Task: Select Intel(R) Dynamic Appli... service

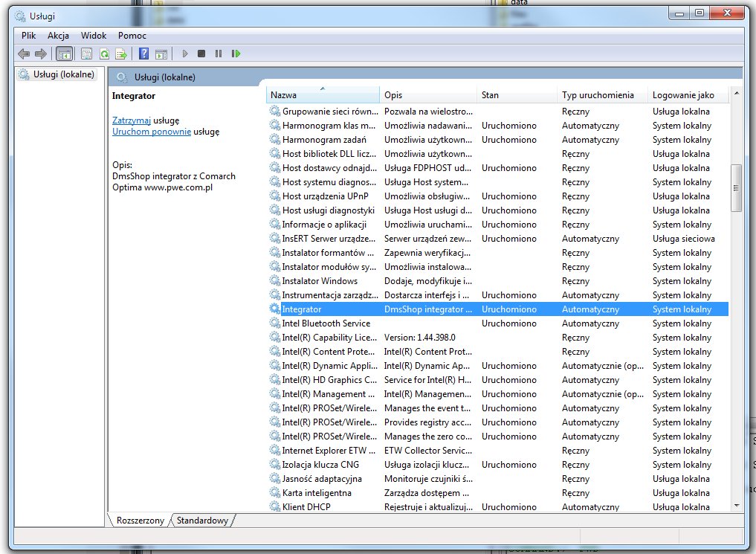Action: click(x=499, y=365)
